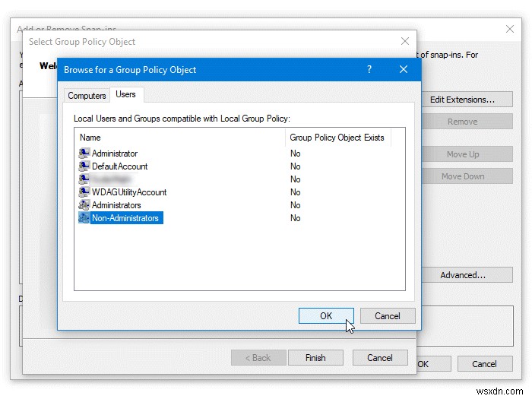Click the No value for Administrators
This screenshot has height=399, width=532.
[295, 205]
